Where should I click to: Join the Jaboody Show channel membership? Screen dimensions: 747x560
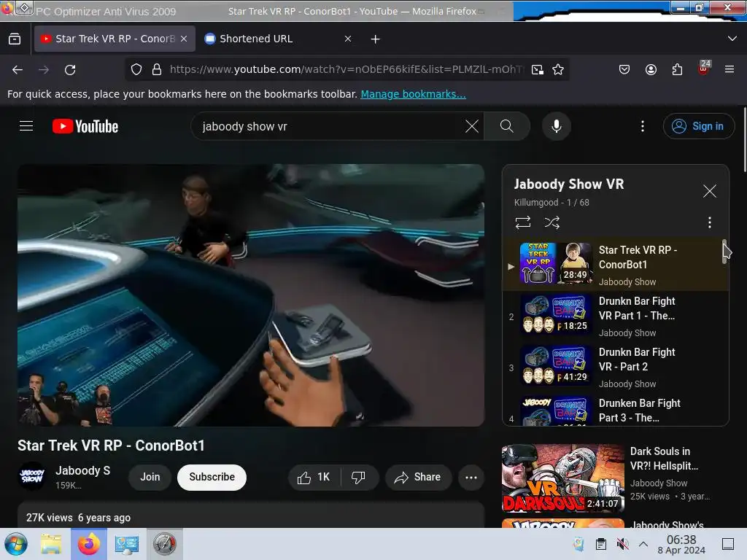[150, 477]
